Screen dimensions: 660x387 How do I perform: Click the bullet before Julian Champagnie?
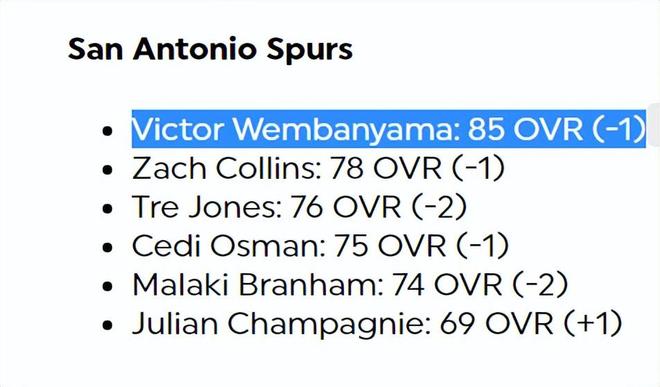coord(107,325)
